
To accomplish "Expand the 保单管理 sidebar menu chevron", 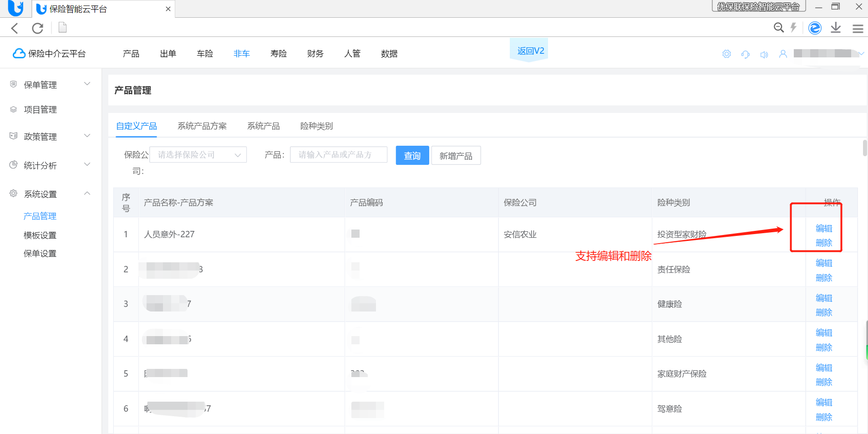I will click(87, 84).
